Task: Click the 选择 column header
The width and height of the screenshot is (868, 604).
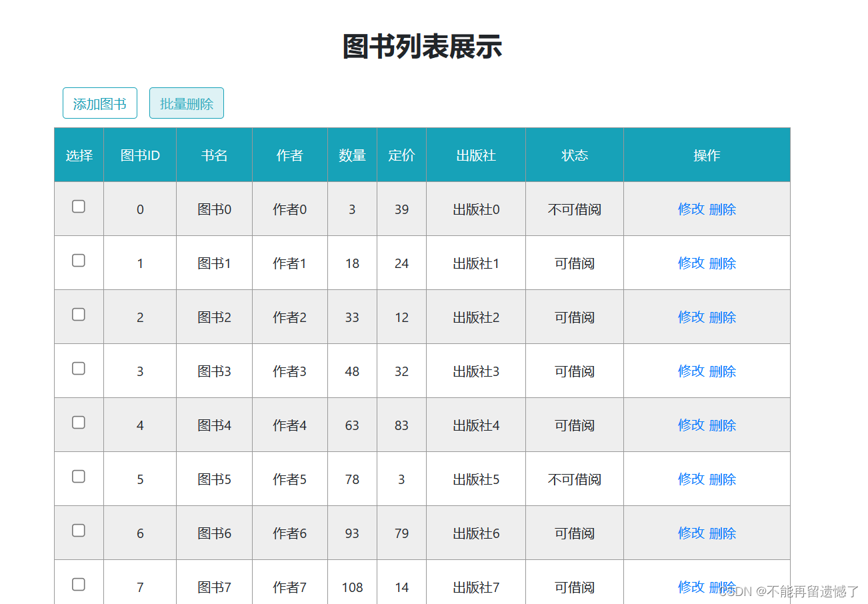Action: [x=79, y=155]
